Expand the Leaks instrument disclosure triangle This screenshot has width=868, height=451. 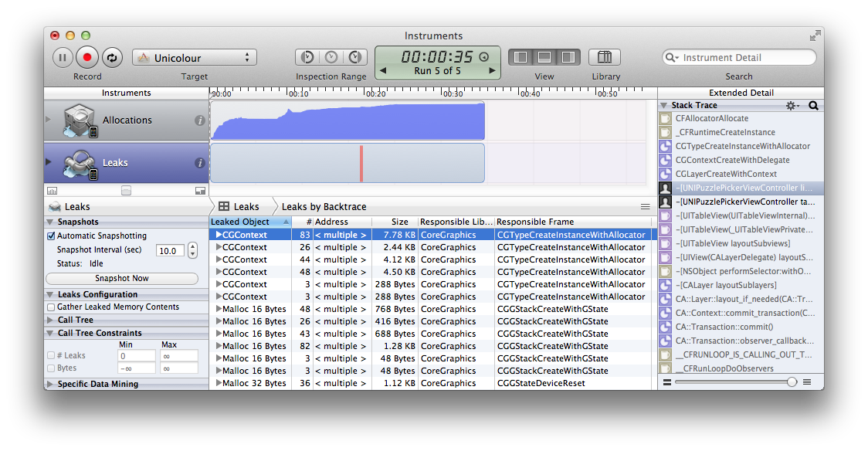[x=48, y=162]
